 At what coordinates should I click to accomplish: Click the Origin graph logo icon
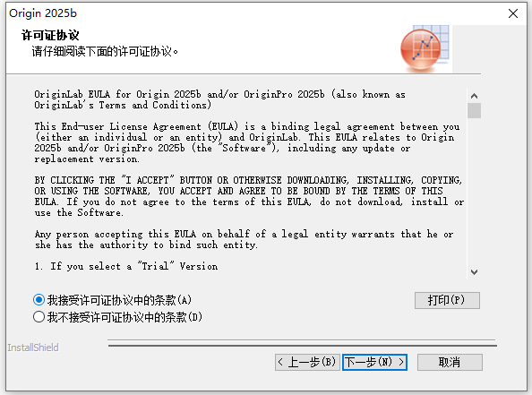point(425,48)
